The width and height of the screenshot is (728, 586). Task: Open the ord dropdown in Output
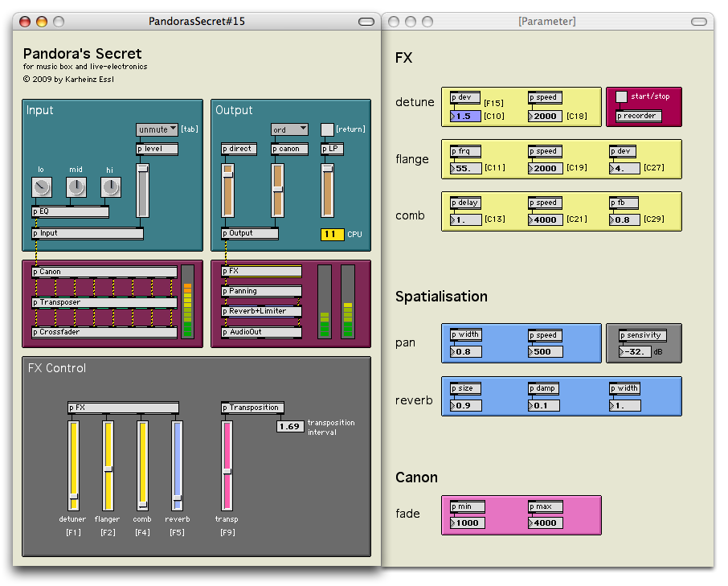[x=289, y=129]
